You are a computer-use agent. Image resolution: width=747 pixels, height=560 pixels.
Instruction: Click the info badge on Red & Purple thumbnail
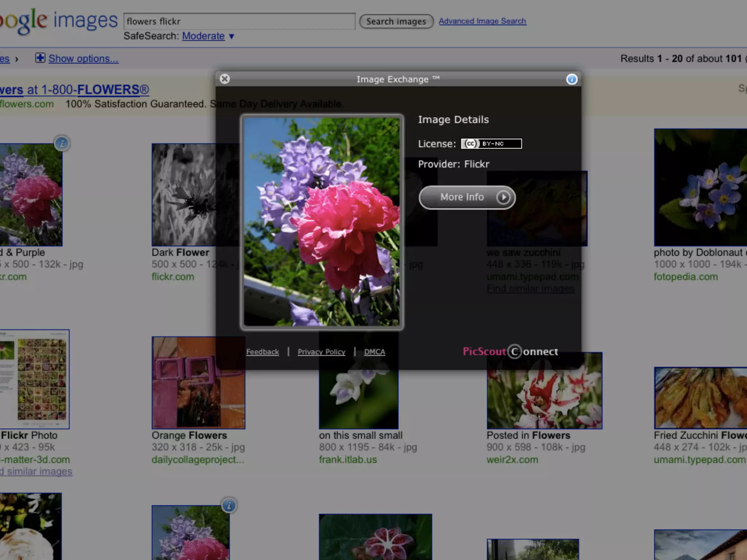[x=62, y=144]
